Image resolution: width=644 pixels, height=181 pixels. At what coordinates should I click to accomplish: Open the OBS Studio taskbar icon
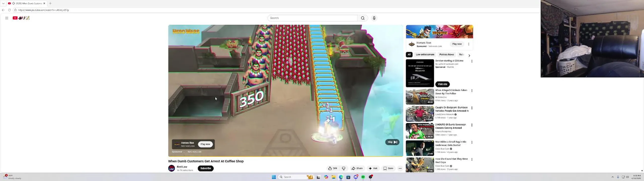coord(371,177)
